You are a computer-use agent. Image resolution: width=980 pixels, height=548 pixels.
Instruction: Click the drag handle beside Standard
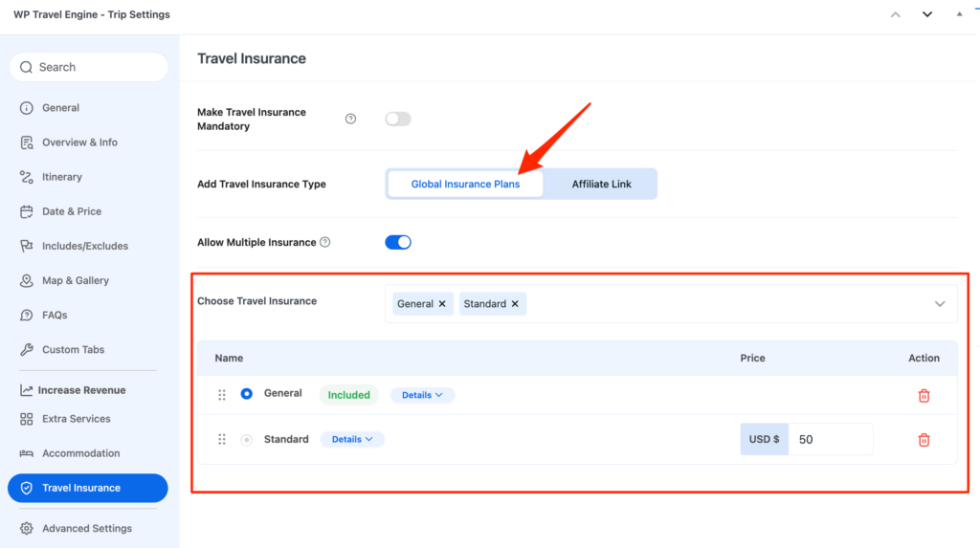(x=222, y=439)
